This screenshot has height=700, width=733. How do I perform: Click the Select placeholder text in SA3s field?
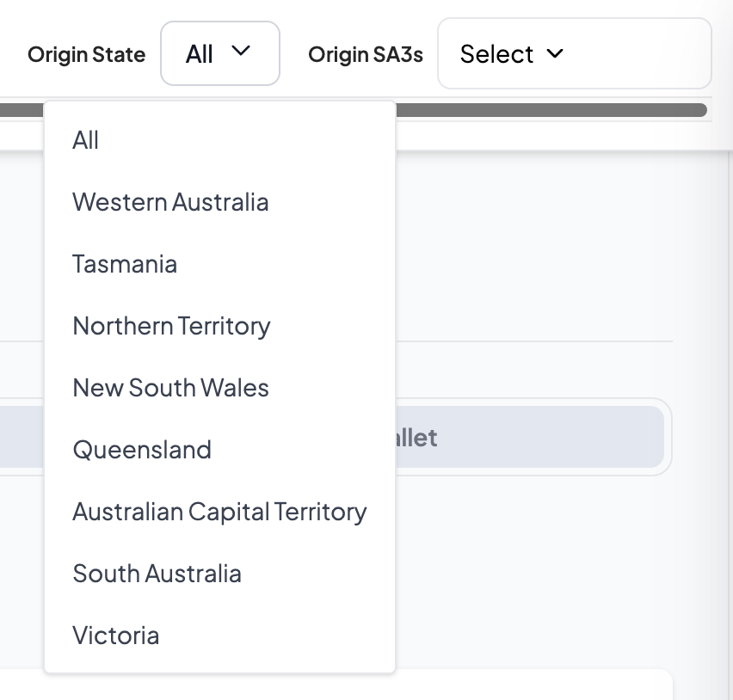[496, 54]
